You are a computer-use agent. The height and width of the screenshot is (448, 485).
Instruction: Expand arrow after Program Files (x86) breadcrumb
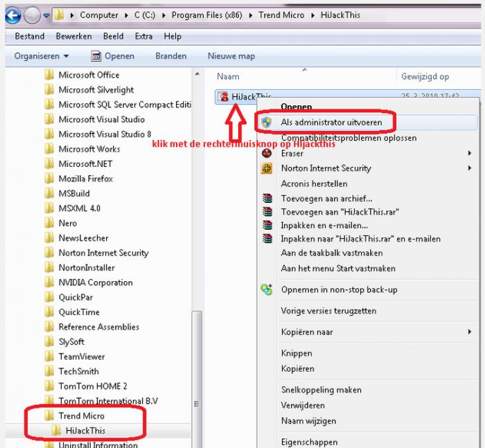pyautogui.click(x=251, y=15)
